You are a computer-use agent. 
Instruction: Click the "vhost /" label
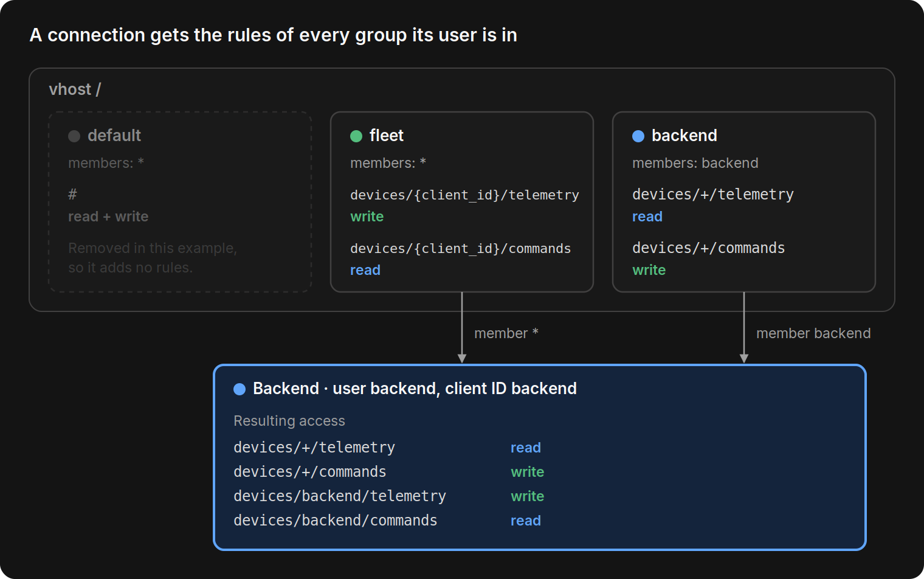pos(75,89)
